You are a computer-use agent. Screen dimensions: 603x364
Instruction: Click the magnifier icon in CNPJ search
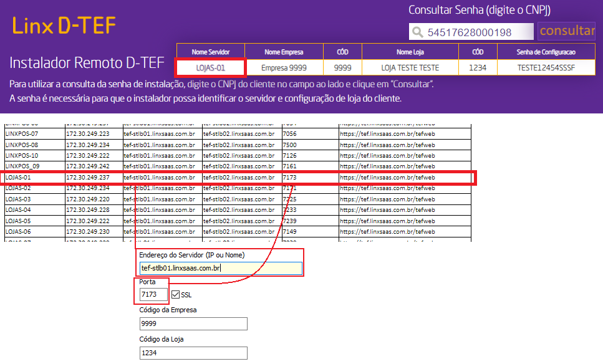(x=418, y=32)
